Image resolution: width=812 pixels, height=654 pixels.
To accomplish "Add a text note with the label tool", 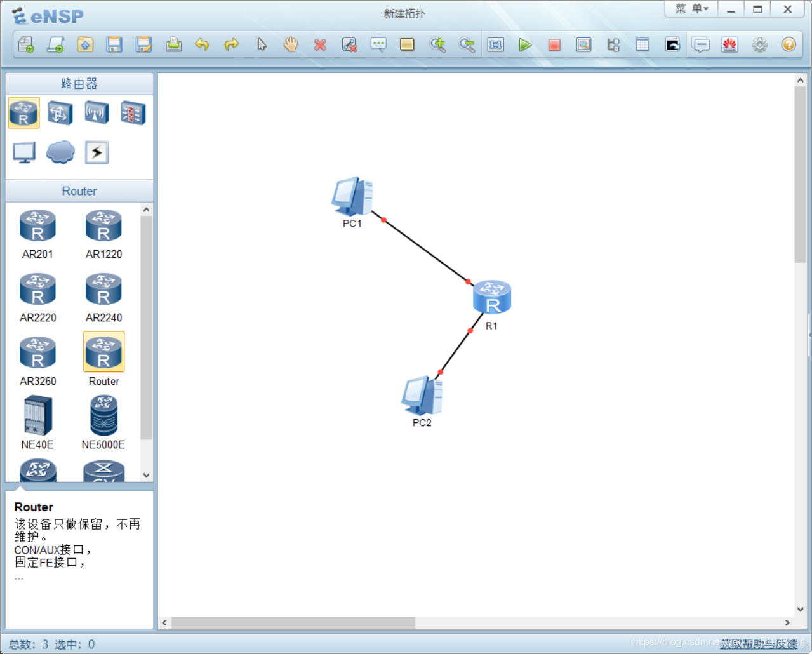I will click(378, 44).
